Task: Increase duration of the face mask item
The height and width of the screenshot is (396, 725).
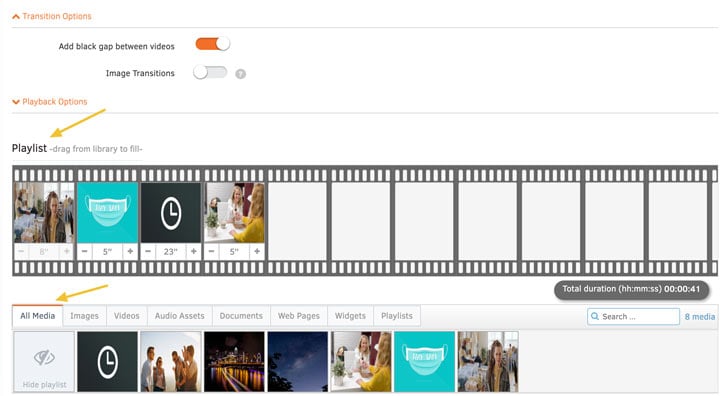Action: [130, 251]
